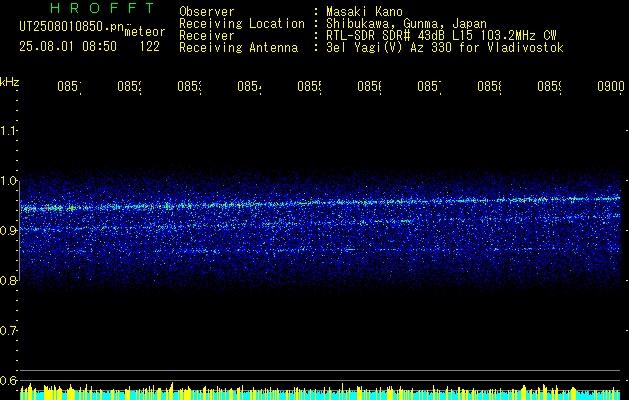
Task: Select the filename UT2508010850.pn text
Action: 72,26
